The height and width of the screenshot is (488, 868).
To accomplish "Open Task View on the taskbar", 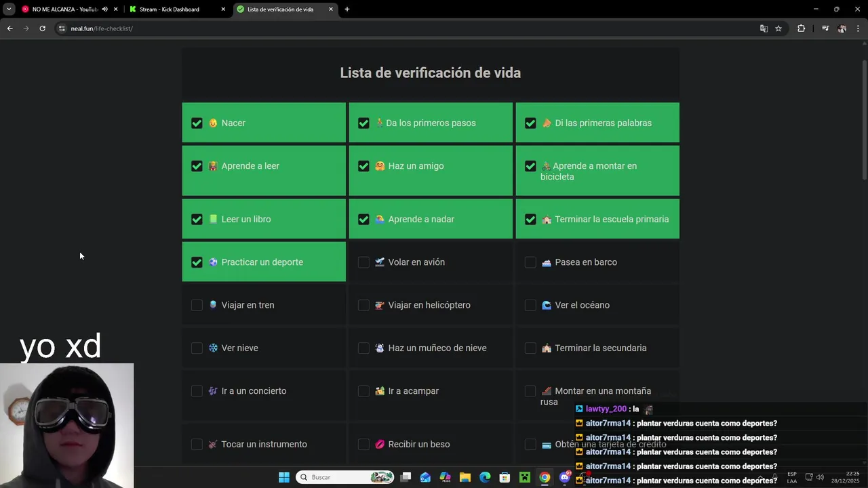I will click(x=406, y=477).
